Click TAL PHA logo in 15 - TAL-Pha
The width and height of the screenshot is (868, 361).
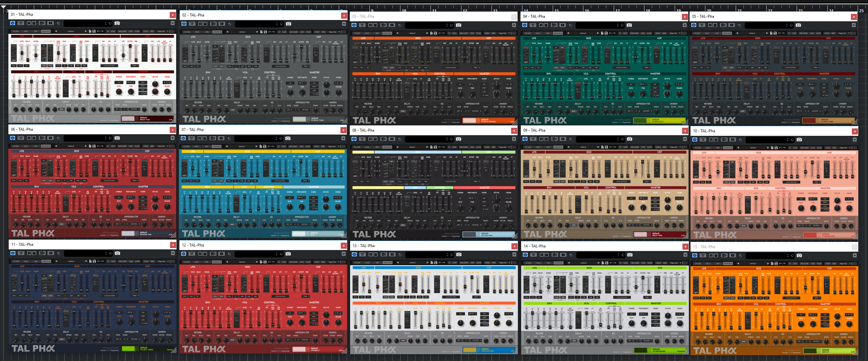(x=715, y=351)
